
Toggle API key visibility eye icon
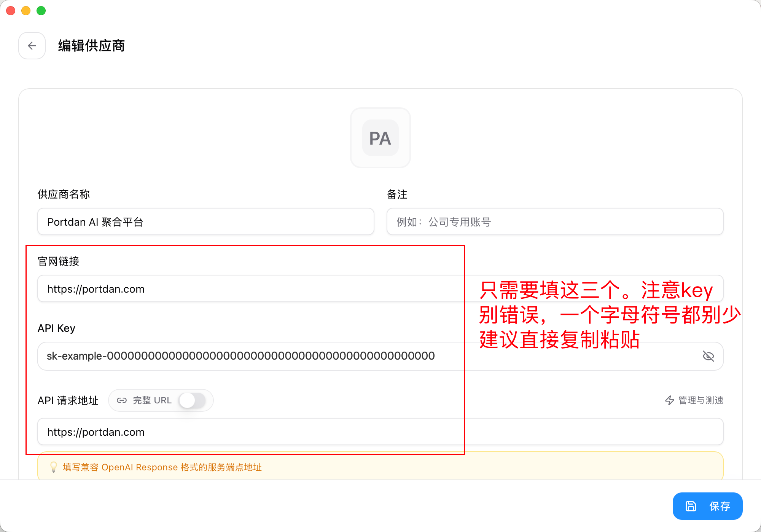[708, 356]
